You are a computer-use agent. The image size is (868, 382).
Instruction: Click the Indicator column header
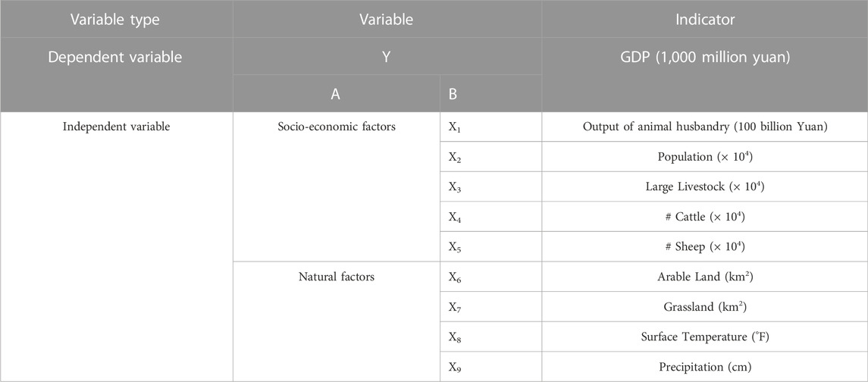click(x=705, y=19)
